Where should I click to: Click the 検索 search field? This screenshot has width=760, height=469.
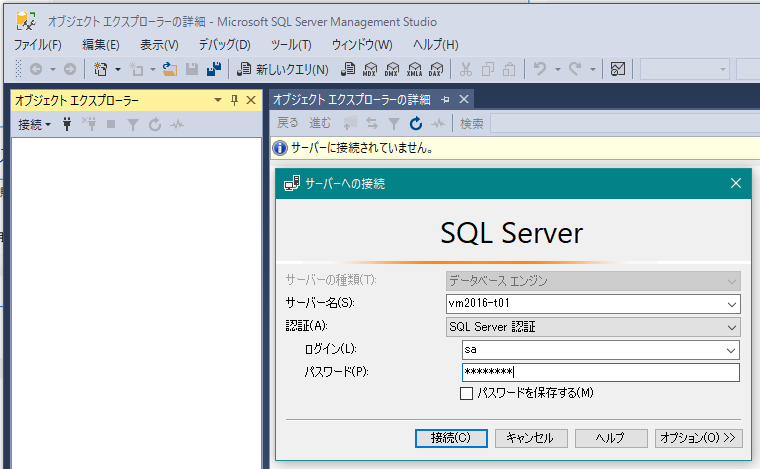pyautogui.click(x=625, y=123)
